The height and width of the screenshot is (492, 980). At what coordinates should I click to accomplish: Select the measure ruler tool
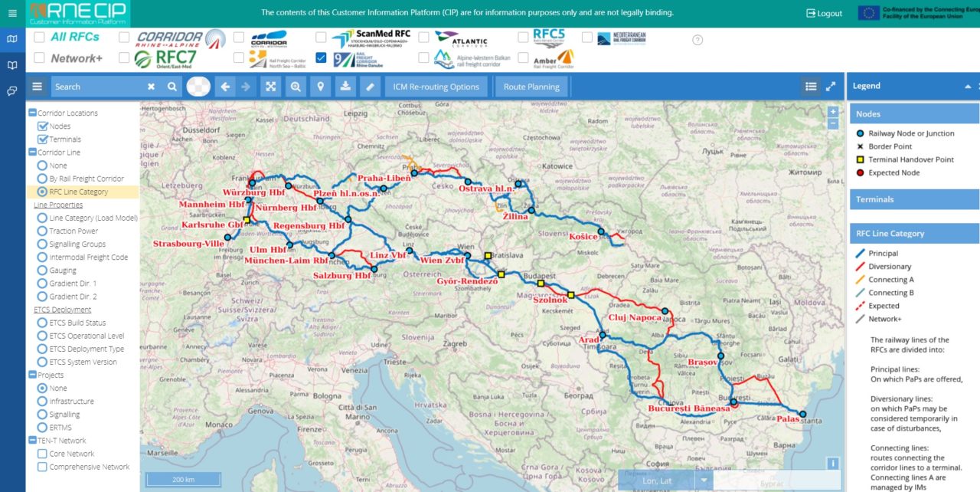pos(370,87)
